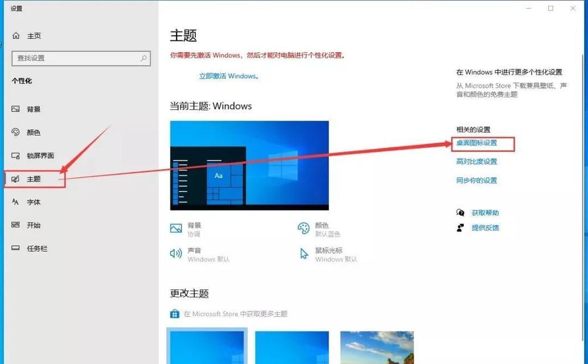Click the 锁屏界面 icon in sidebar
Viewport: 588px width, 364px height.
pos(15,156)
